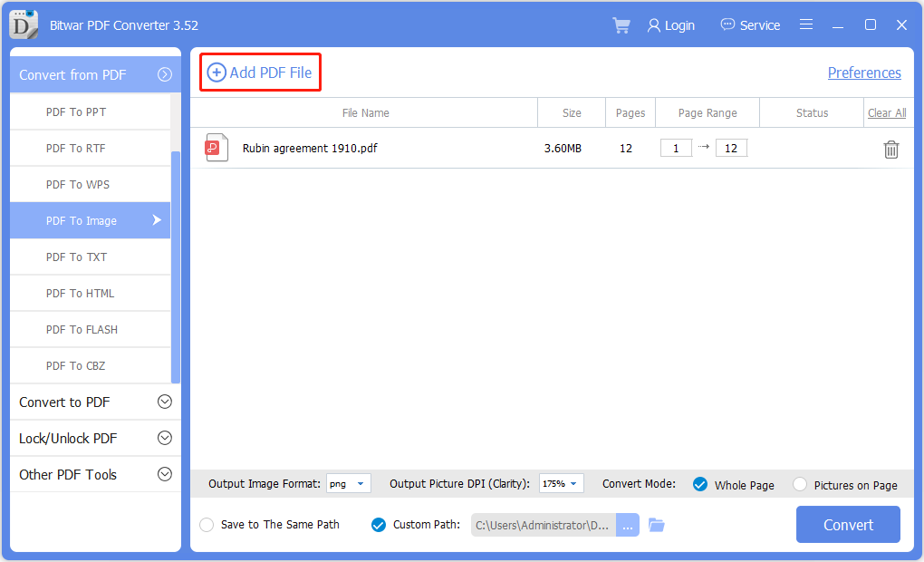This screenshot has height=562, width=924.
Task: Select PDF To TXT in sidebar
Action: point(76,257)
